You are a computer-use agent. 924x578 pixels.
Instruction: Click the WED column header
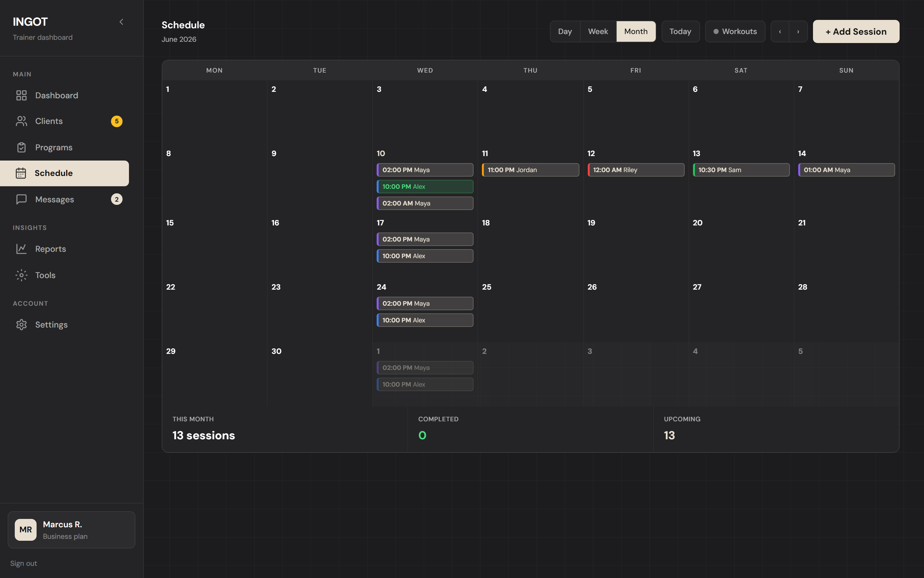[x=425, y=70]
